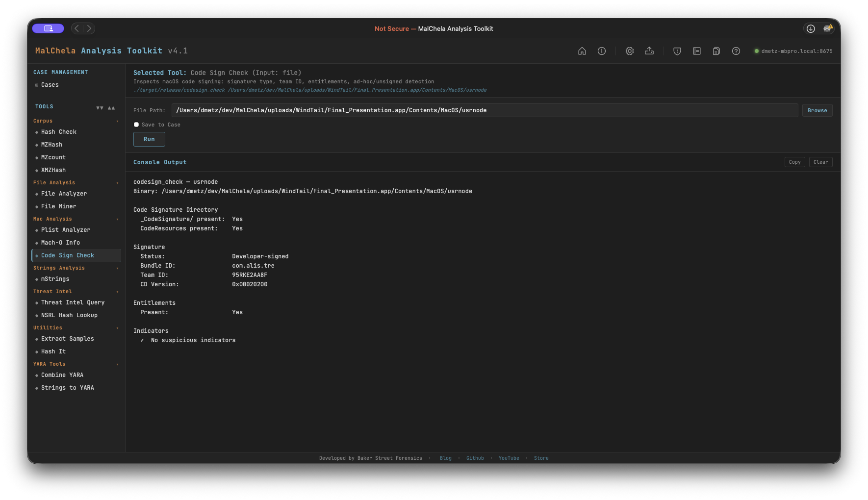The width and height of the screenshot is (868, 500).
Task: Open the Settings gear icon
Action: 630,51
